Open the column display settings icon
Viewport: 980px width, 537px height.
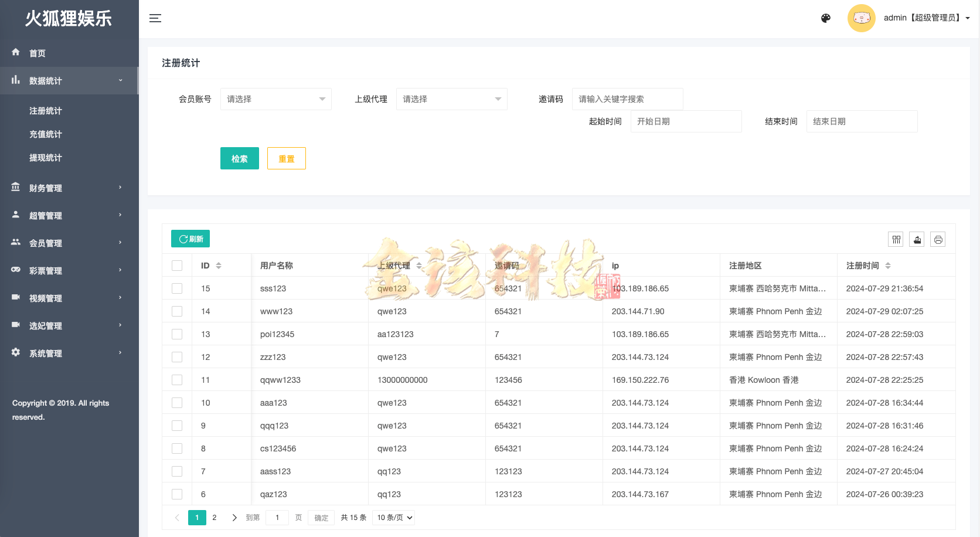coord(896,239)
